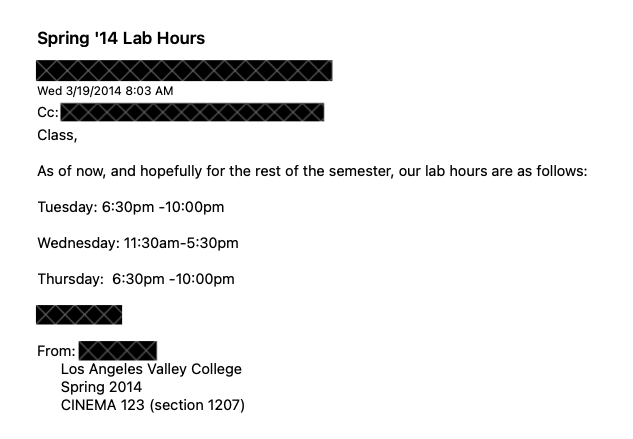Click the email subject "Spring '14 Lab Hours"
Image resolution: width=633 pixels, height=439 pixels.
pos(121,39)
